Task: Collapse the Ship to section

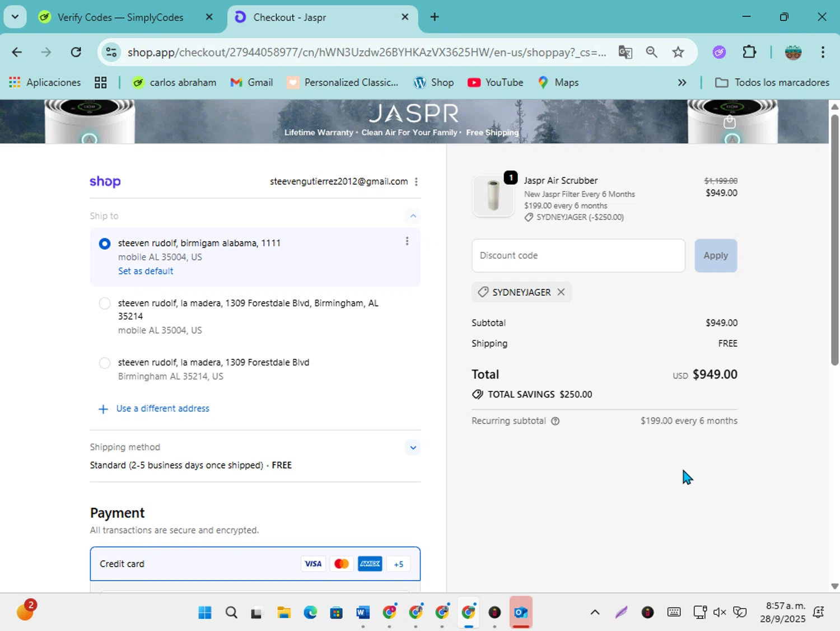Action: (x=413, y=216)
